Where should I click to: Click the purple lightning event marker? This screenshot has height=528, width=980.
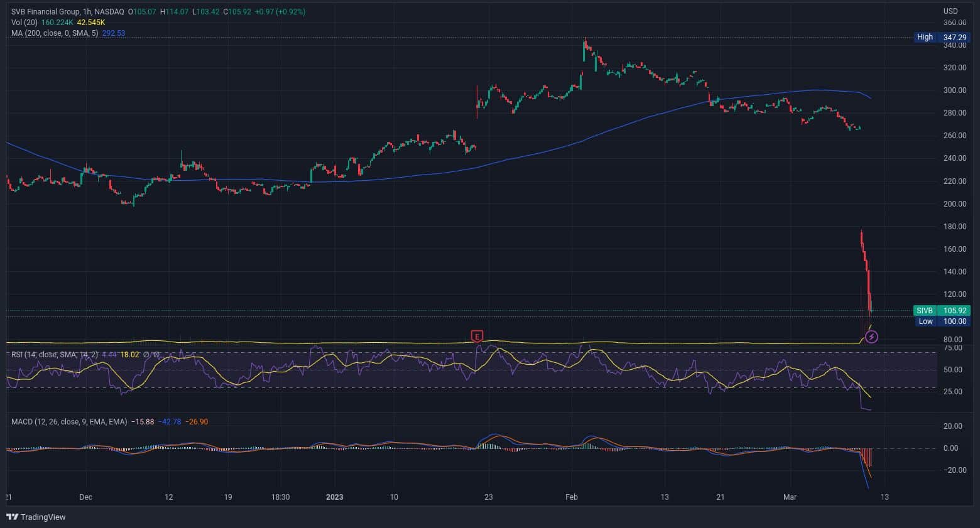point(871,337)
